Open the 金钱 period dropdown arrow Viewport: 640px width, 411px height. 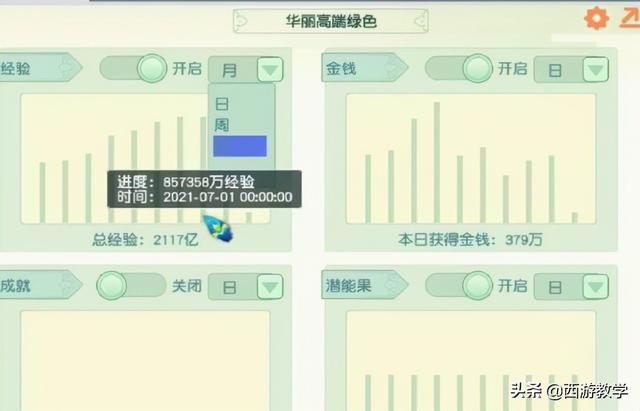point(596,70)
